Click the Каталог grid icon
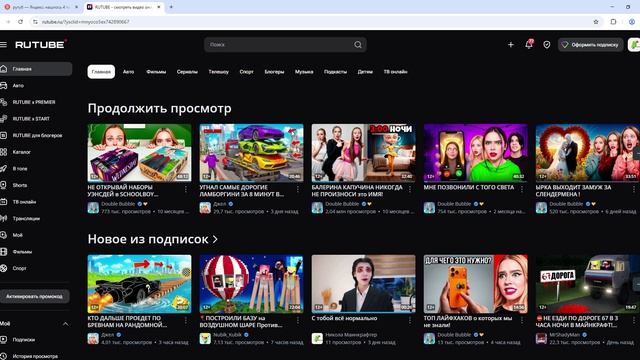Screen dimensions: 640x360 [x=4, y=152]
